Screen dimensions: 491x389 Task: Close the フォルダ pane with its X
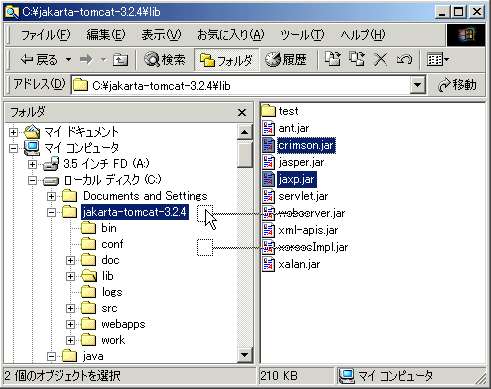pos(242,113)
